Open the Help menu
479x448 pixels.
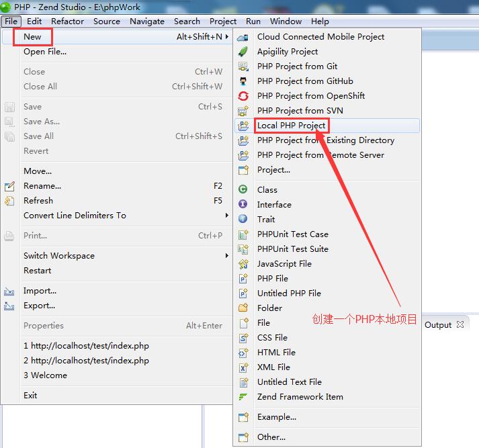pos(320,21)
